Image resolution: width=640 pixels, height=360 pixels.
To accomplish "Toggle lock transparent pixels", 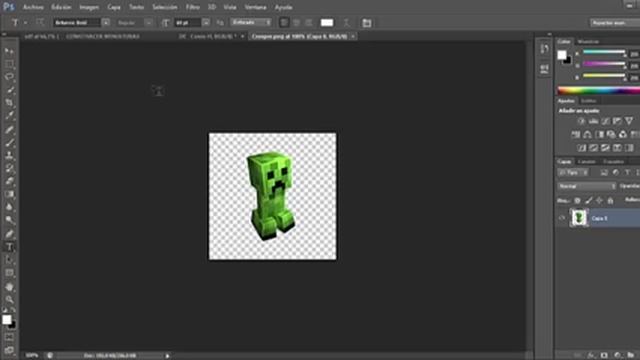I will tap(577, 200).
